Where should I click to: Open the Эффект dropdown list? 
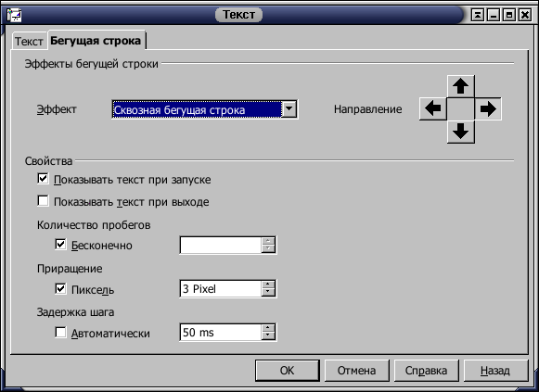tap(289, 109)
